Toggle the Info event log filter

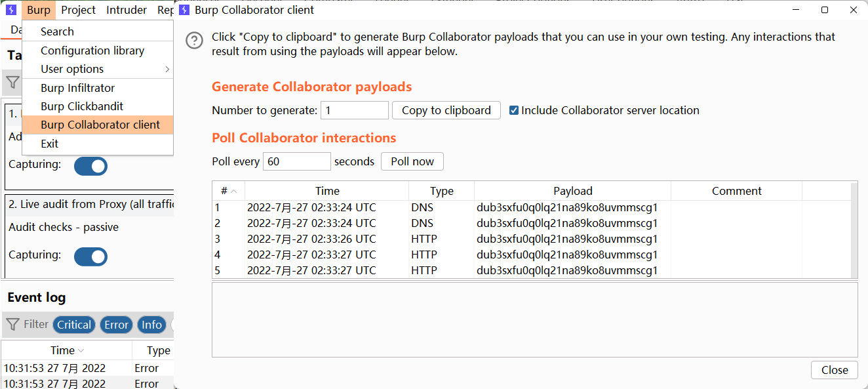[x=151, y=325]
